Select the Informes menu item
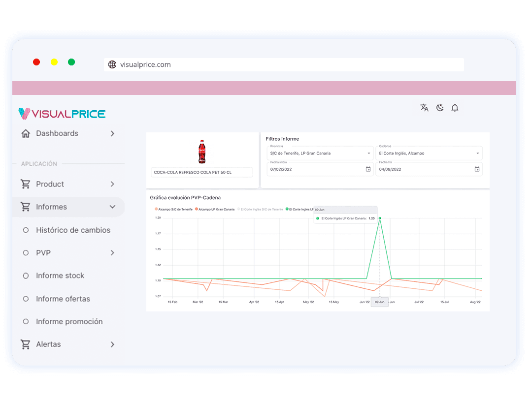Viewport: 532px width, 400px height. (68, 207)
